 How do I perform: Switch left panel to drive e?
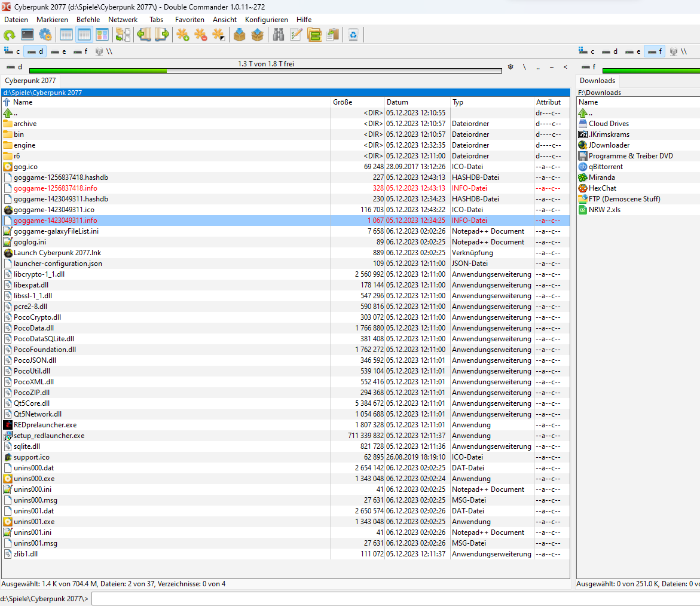[x=58, y=51]
